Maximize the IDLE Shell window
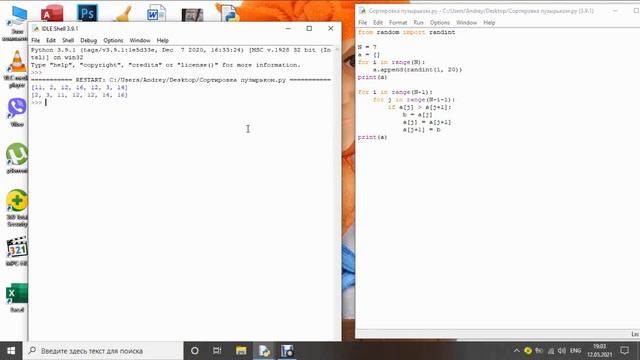Image resolution: width=640 pixels, height=360 pixels. pos(309,28)
